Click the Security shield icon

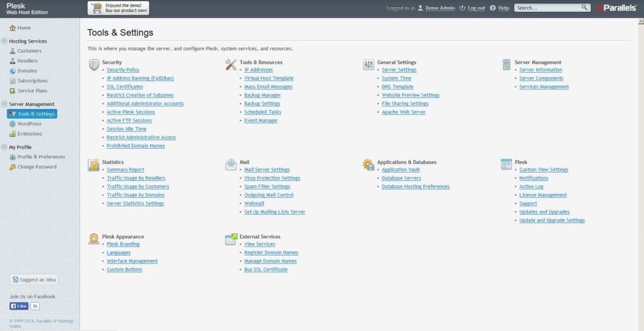point(94,65)
